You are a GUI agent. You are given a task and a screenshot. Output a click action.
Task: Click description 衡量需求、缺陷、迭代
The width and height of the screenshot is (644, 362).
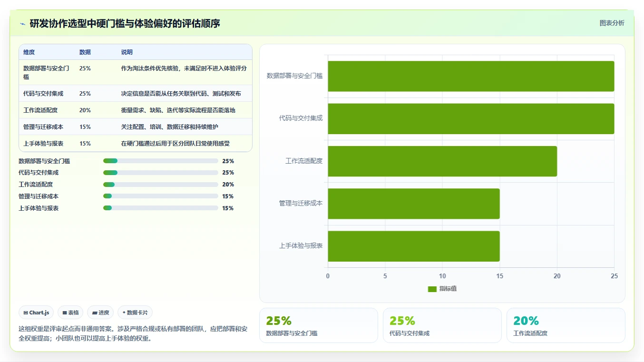pyautogui.click(x=178, y=110)
